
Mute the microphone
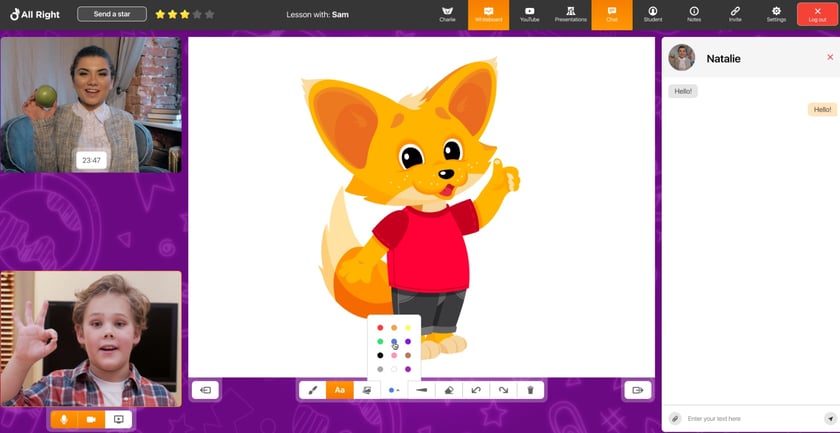tap(64, 420)
